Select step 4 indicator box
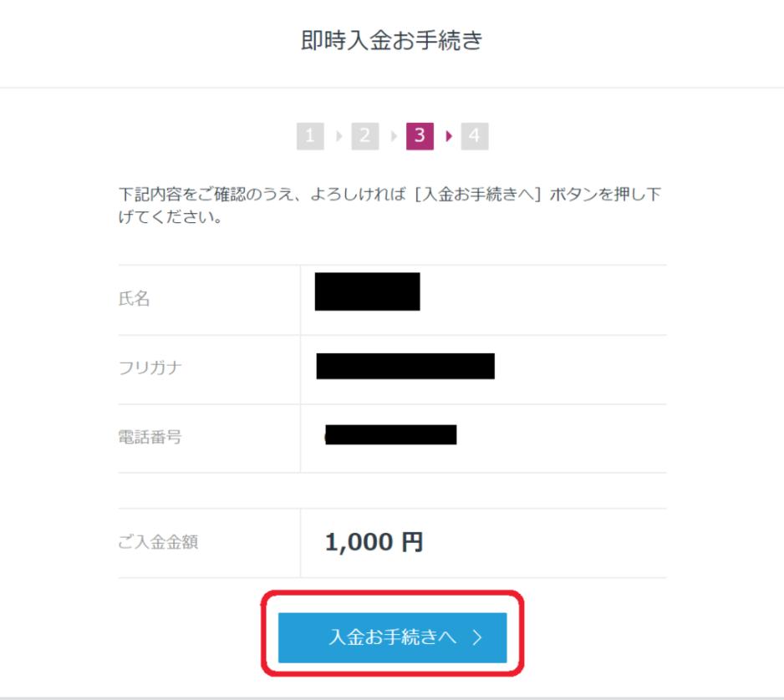This screenshot has height=700, width=784. (475, 136)
